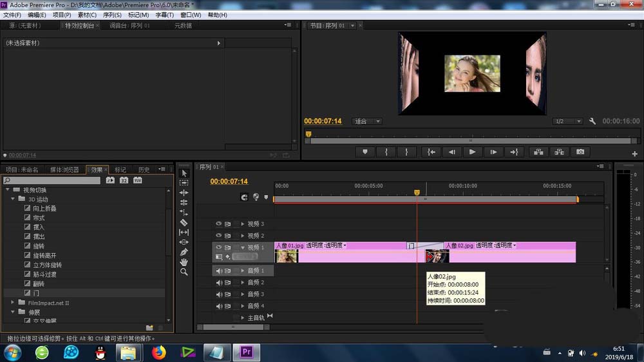644x362 pixels.
Task: Toggle sync lock on 视频 3
Action: tap(227, 224)
